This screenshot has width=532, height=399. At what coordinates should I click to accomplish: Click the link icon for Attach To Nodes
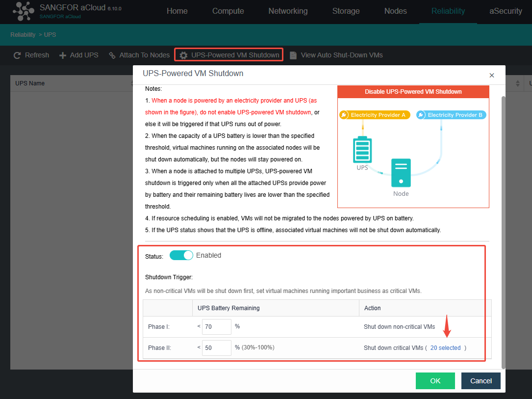click(112, 55)
